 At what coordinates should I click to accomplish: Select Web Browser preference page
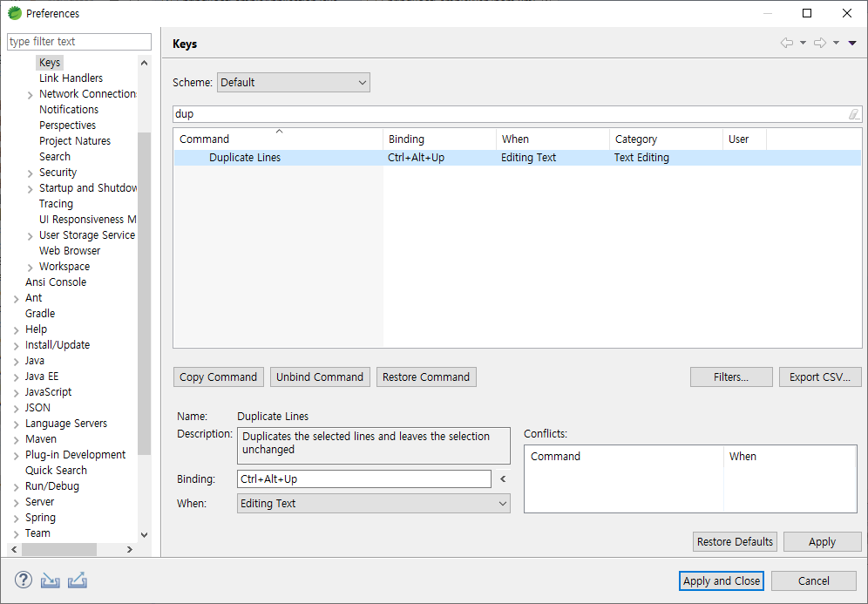(69, 251)
